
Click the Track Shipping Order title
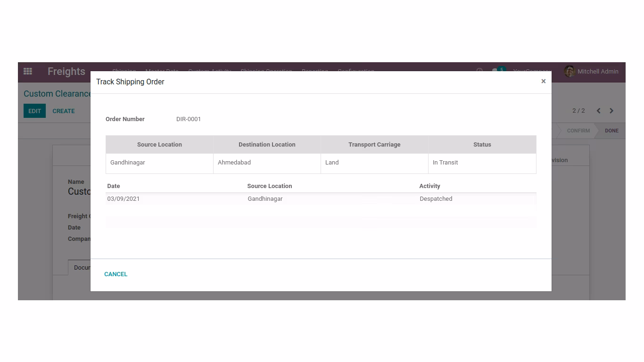(130, 82)
